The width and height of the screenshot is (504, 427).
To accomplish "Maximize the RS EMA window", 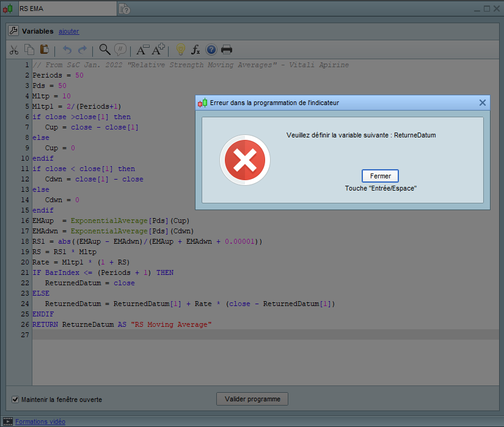I will 487,9.
